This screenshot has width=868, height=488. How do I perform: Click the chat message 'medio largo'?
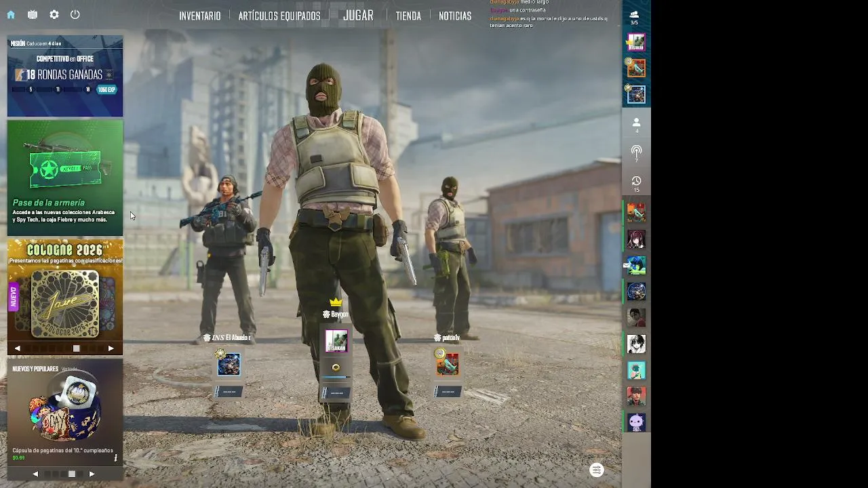tap(534, 3)
